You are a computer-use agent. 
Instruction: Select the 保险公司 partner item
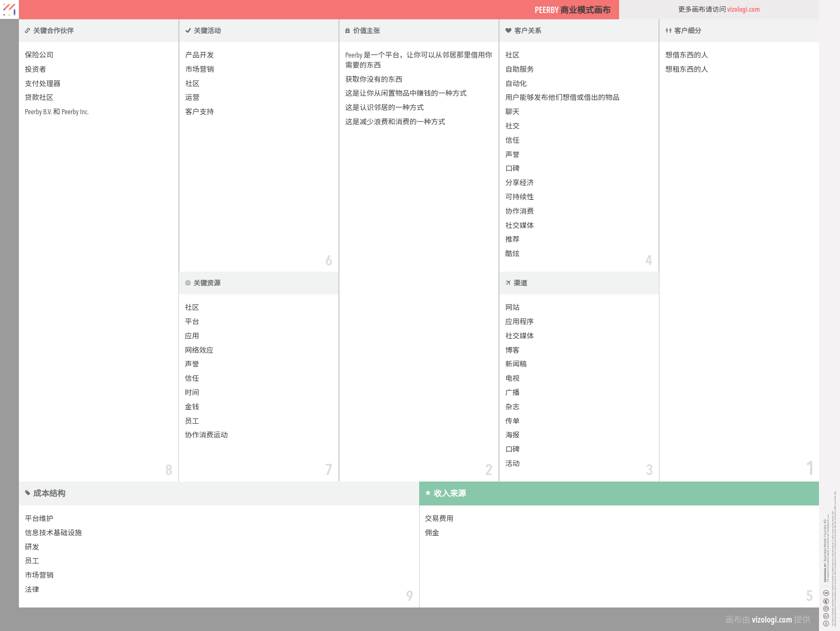click(x=39, y=55)
